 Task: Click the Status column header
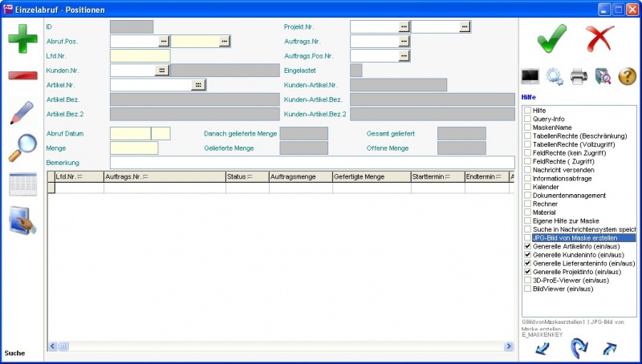238,176
